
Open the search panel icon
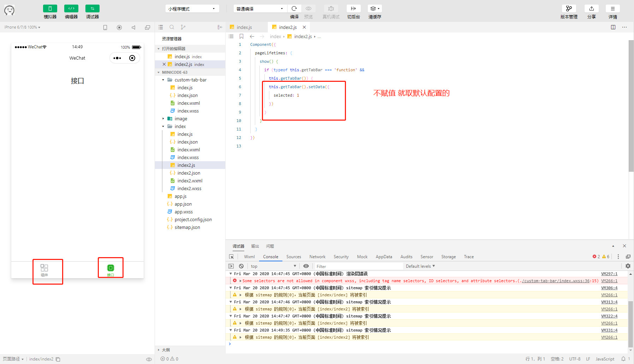(172, 27)
